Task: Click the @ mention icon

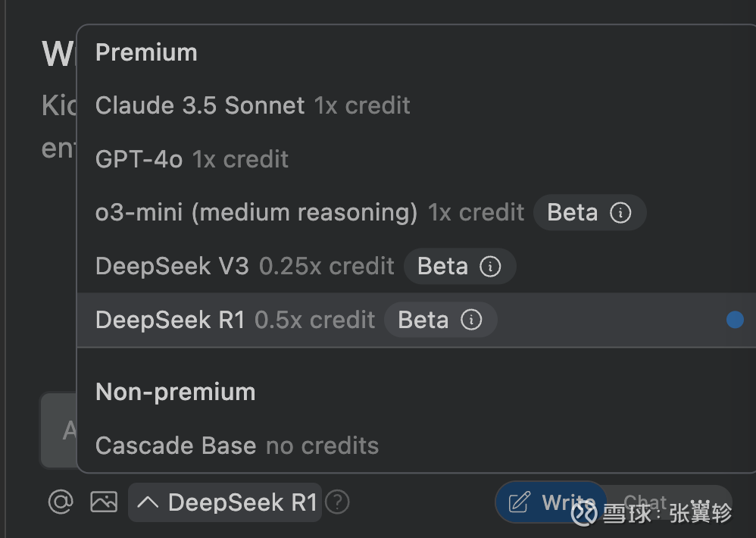Action: pyautogui.click(x=61, y=502)
